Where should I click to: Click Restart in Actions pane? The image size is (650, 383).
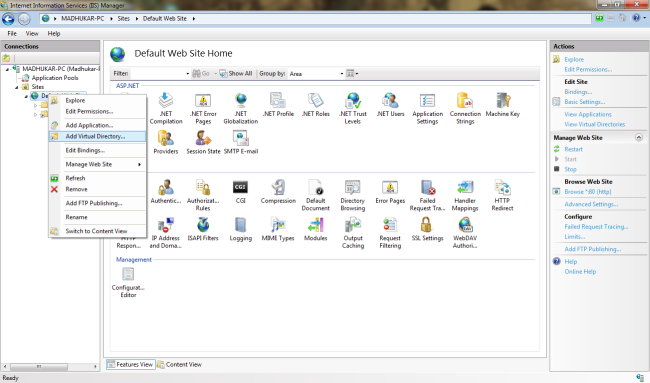pos(573,149)
